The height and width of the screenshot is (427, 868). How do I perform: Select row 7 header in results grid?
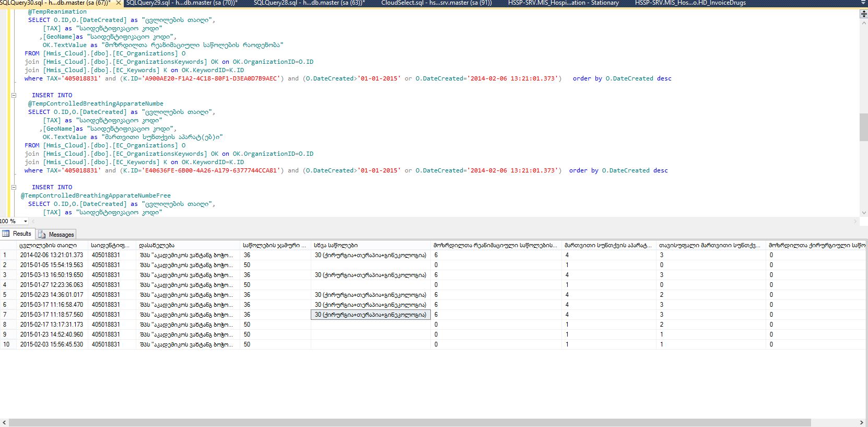(x=8, y=315)
